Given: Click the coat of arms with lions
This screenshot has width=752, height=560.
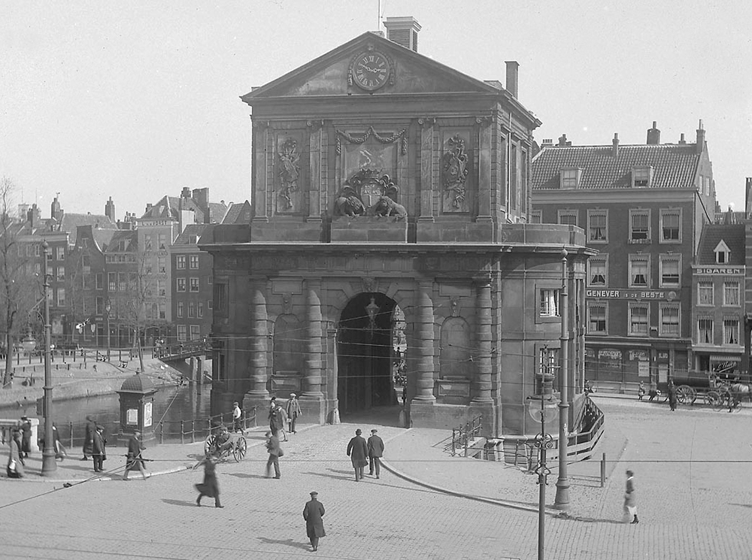Looking at the screenshot, I should pyautogui.click(x=369, y=195).
